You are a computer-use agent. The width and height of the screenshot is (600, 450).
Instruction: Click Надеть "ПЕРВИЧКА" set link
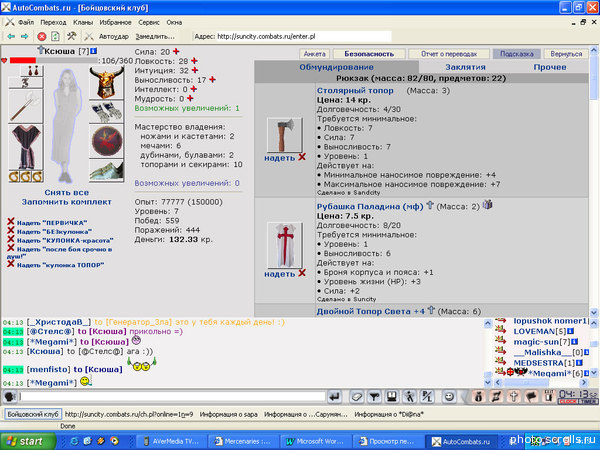click(x=52, y=223)
